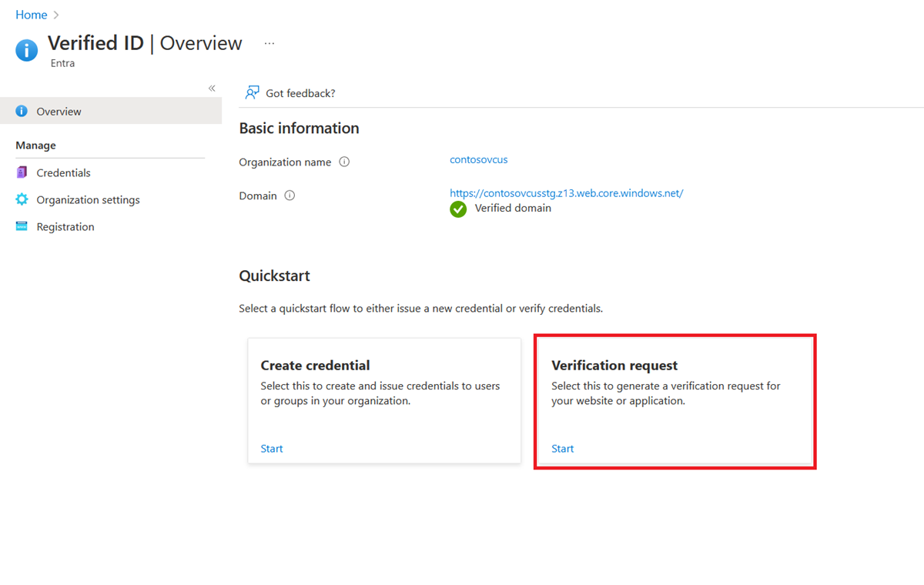This screenshot has width=924, height=585.
Task: Click the green Verified domain checkmark icon
Action: tap(458, 209)
